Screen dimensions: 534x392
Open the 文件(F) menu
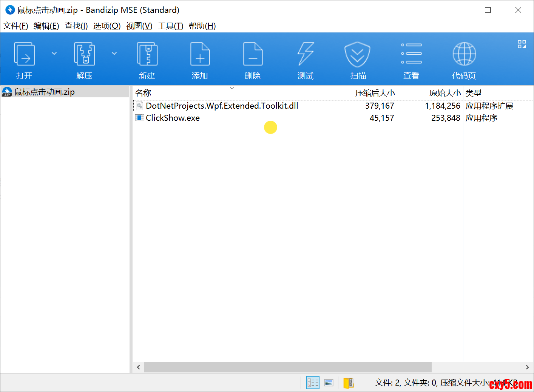pos(15,26)
